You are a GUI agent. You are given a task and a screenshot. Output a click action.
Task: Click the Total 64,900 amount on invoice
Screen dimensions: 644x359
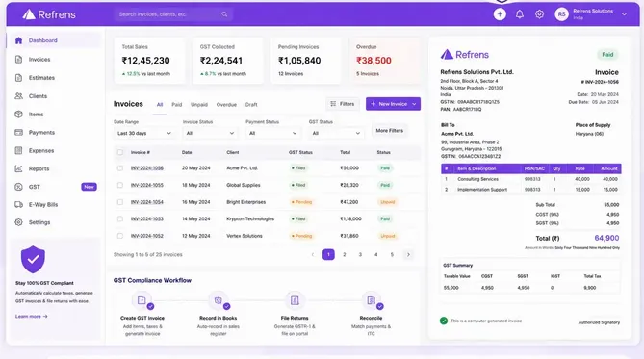pos(606,238)
